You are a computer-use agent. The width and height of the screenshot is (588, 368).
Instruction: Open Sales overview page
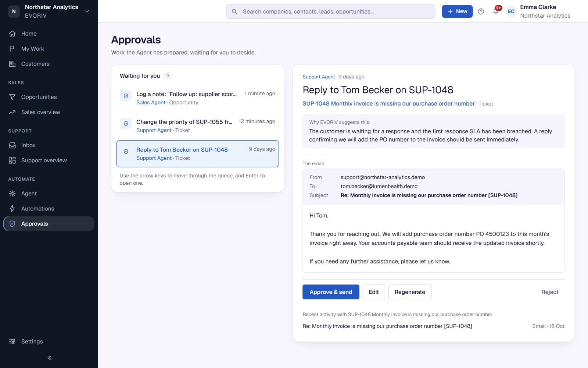pyautogui.click(x=49, y=112)
